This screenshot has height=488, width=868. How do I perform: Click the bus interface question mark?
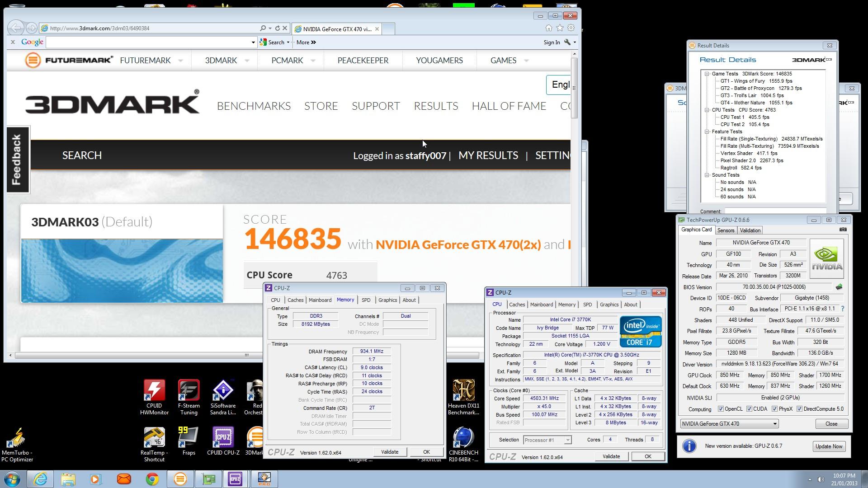pyautogui.click(x=843, y=309)
